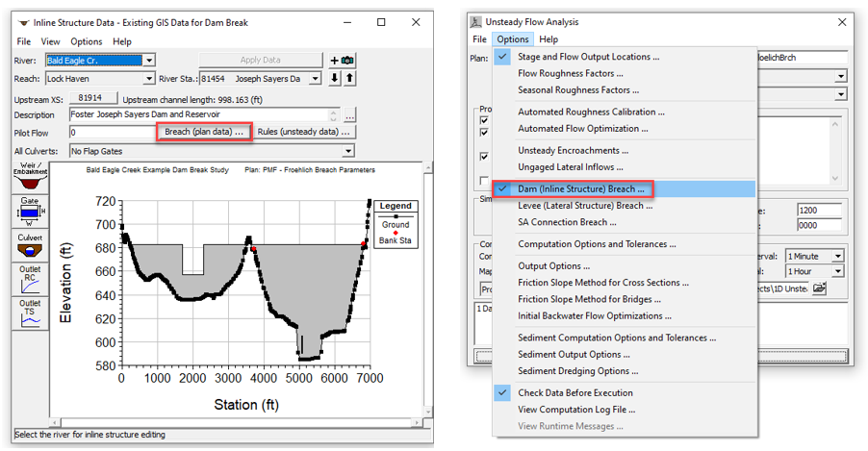
Task: Open the Culvert editor icon
Action: pos(29,243)
